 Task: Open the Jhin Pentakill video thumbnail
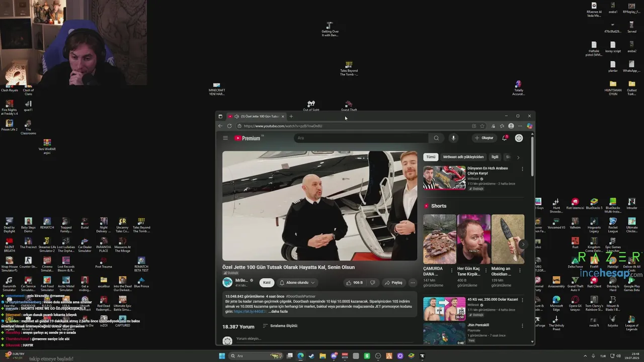(x=444, y=333)
